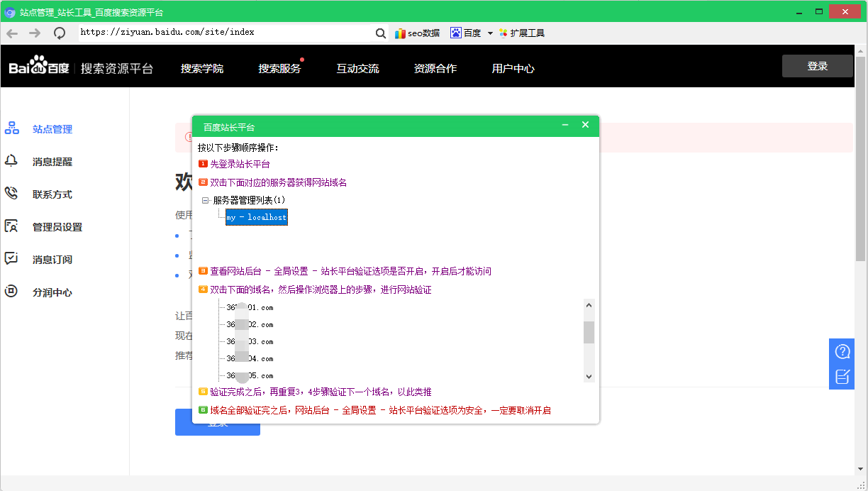868x491 pixels.
Task: Go forward with the browser forward arrow
Action: point(35,33)
